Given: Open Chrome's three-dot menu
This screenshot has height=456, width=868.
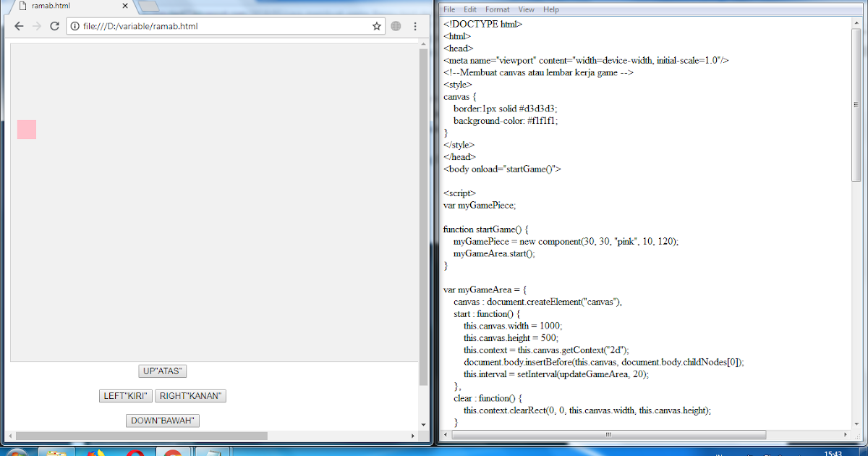Looking at the screenshot, I should coord(414,25).
